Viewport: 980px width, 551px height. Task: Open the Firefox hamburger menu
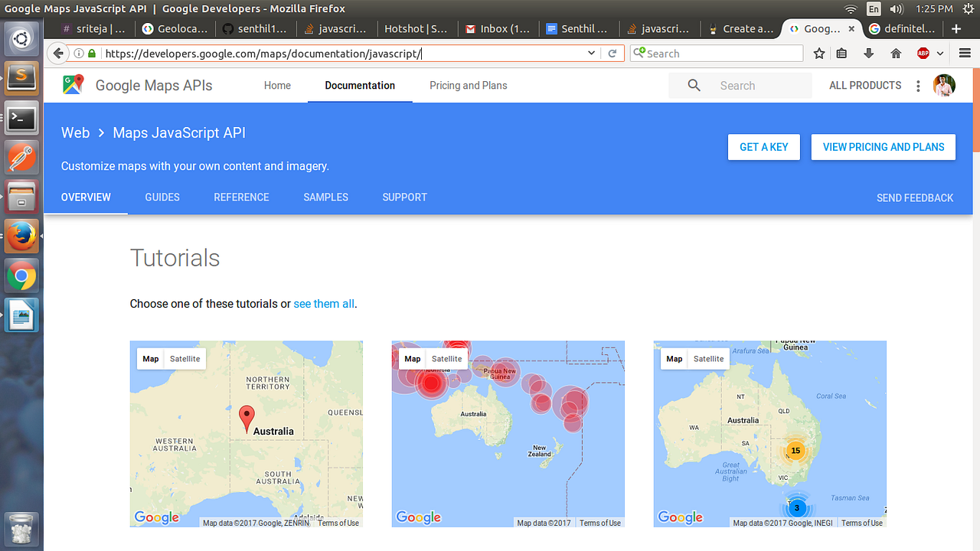pyautogui.click(x=965, y=54)
